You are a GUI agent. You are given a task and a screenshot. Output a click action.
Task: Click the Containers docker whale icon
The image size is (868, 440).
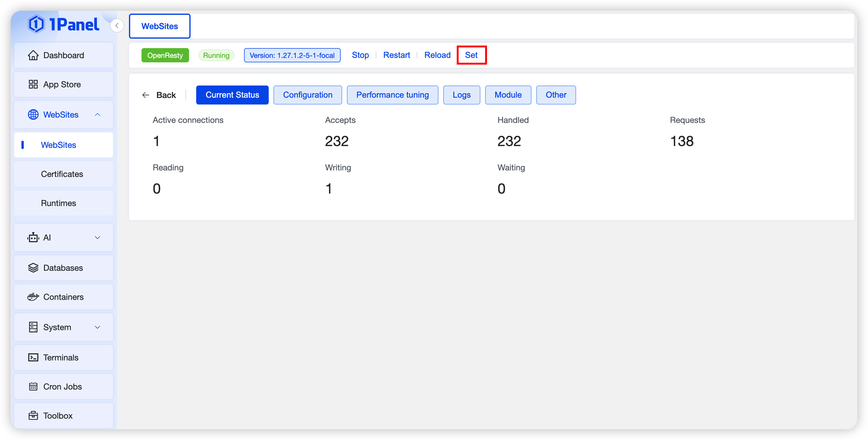tap(33, 297)
